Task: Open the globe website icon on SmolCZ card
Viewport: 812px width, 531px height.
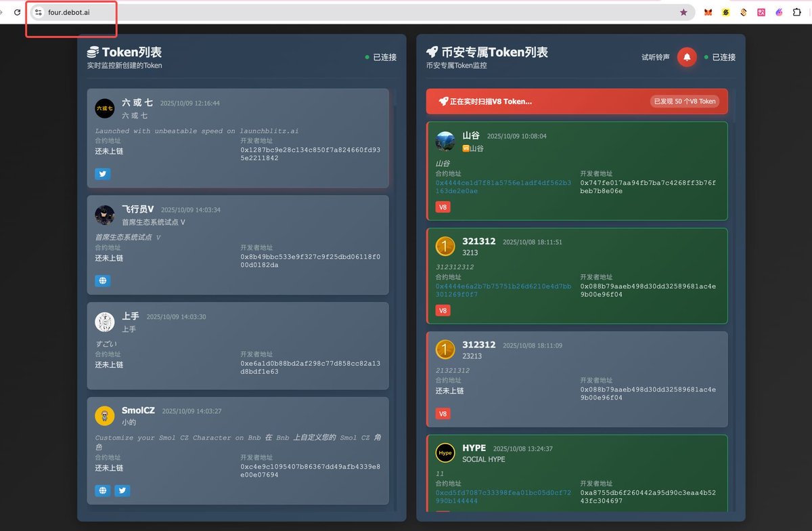Action: [x=103, y=491]
